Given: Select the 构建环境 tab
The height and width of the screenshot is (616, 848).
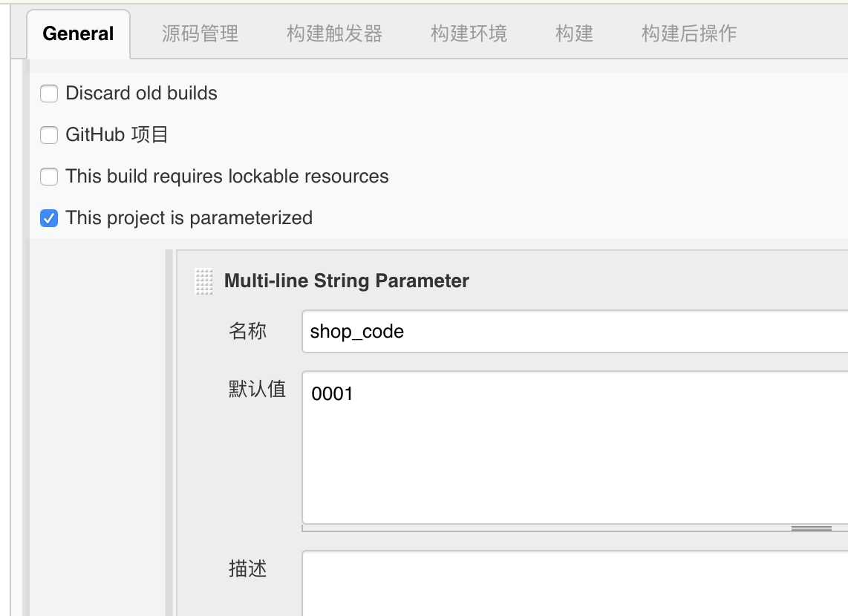Looking at the screenshot, I should (x=469, y=34).
